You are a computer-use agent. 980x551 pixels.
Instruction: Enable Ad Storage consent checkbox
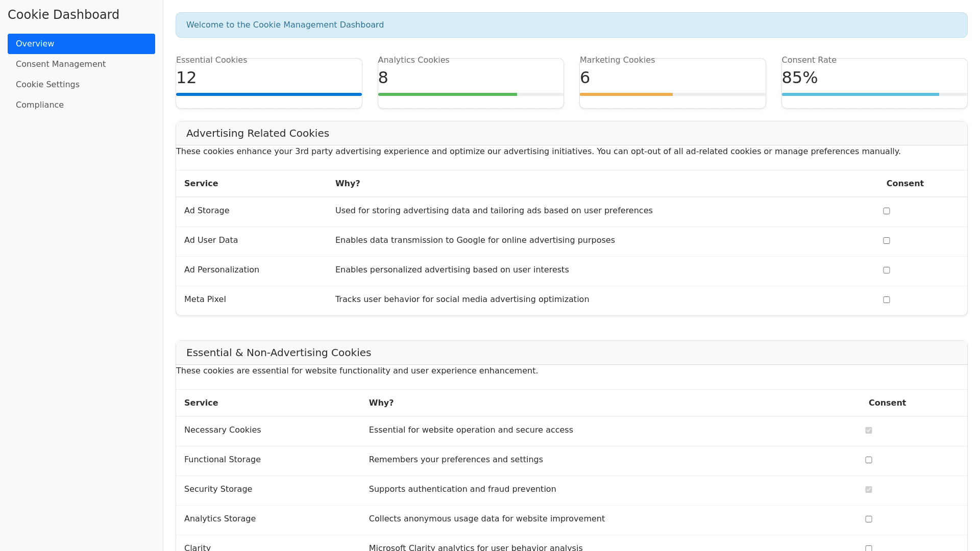coord(887,211)
